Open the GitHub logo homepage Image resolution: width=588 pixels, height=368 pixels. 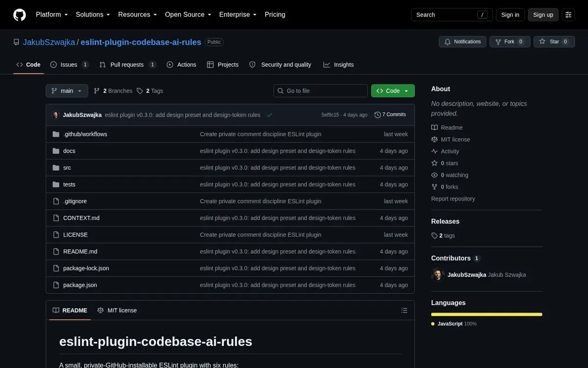click(20, 15)
